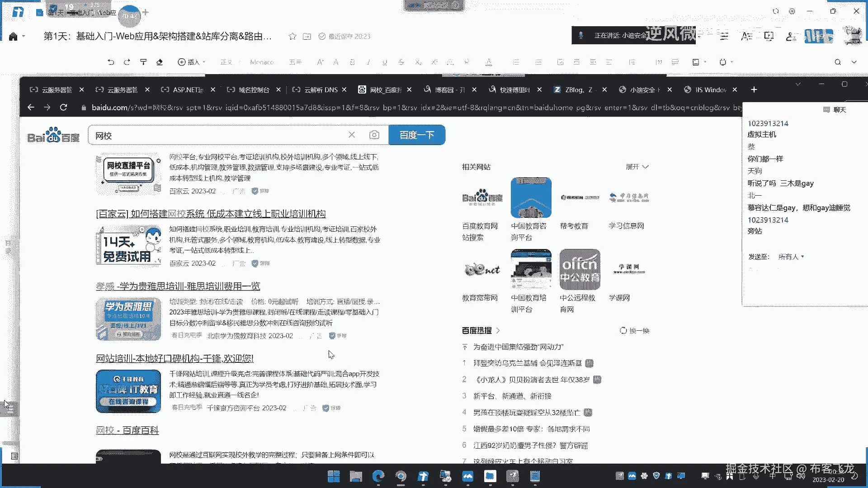Switch to the 云解析 DNS tab
The image size is (868, 488).
[x=320, y=90]
